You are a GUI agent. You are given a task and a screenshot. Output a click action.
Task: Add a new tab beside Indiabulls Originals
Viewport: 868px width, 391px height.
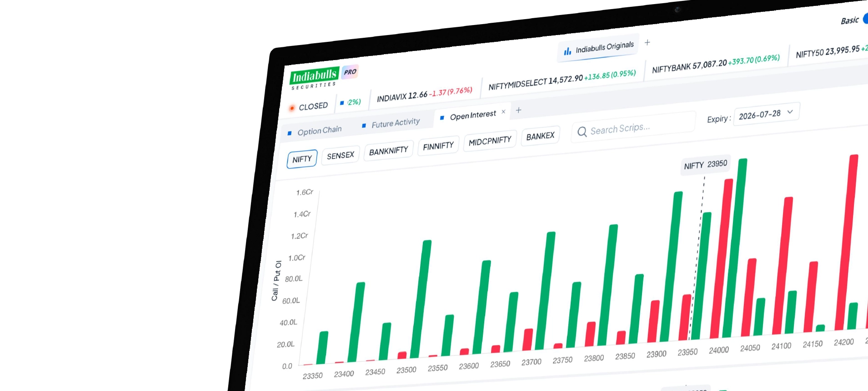[x=647, y=42]
